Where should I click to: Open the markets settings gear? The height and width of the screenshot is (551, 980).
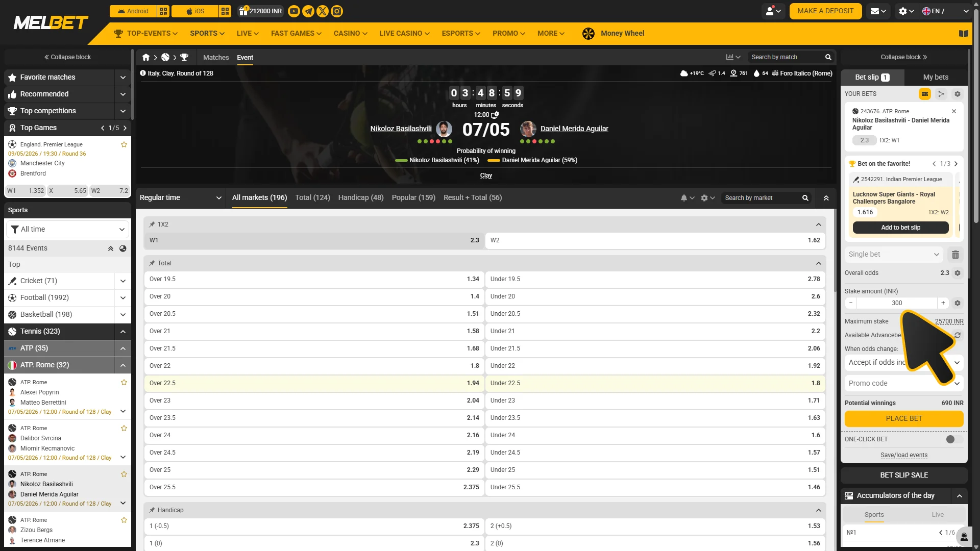(x=707, y=198)
